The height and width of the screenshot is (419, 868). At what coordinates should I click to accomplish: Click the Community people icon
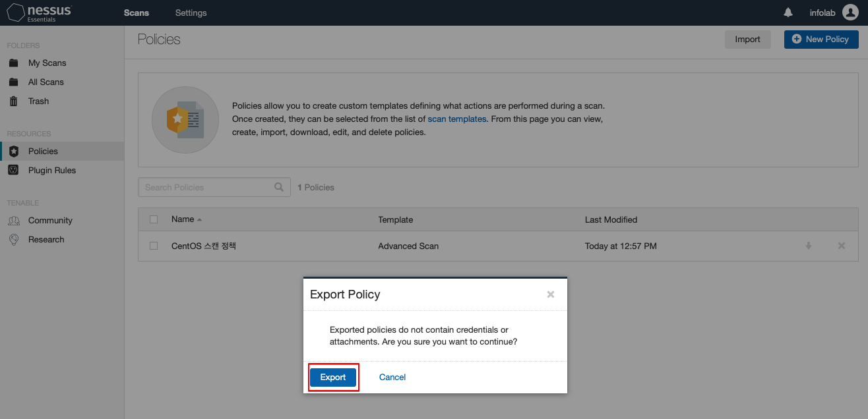click(14, 221)
